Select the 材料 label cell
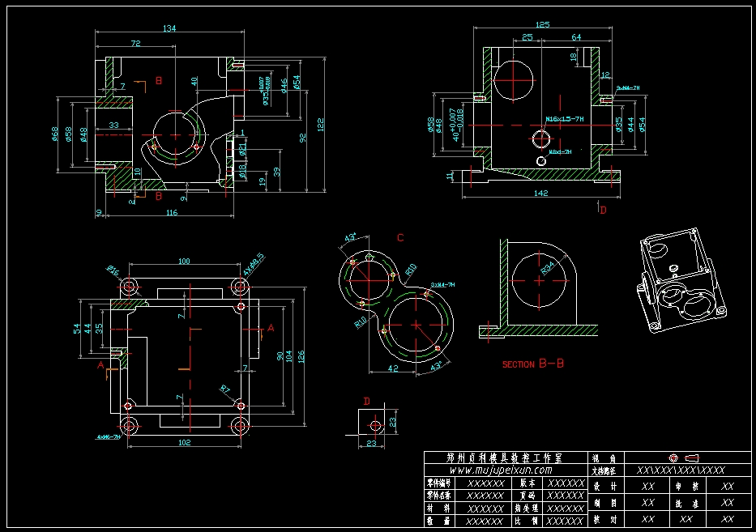 click(x=438, y=508)
